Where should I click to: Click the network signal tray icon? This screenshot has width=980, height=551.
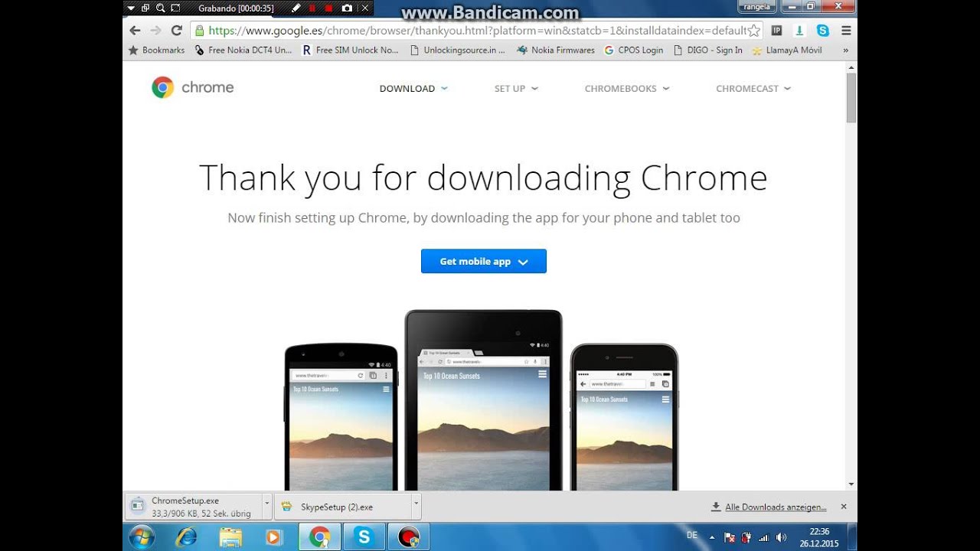[x=763, y=538]
